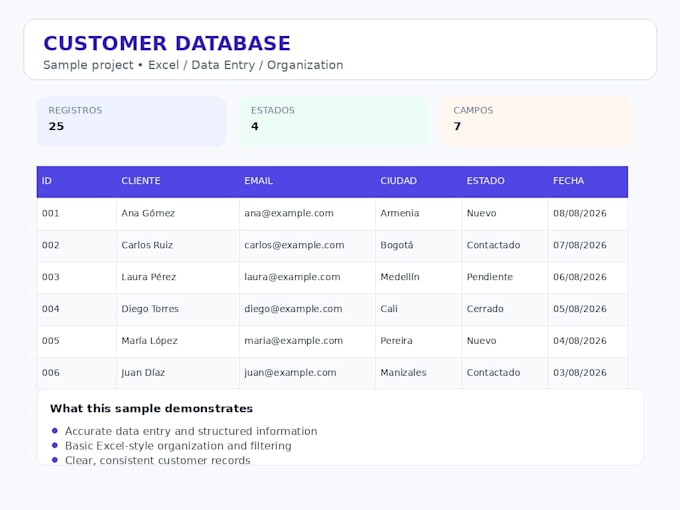Click the 03/08/2026 date cell
The image size is (680, 510).
point(588,373)
